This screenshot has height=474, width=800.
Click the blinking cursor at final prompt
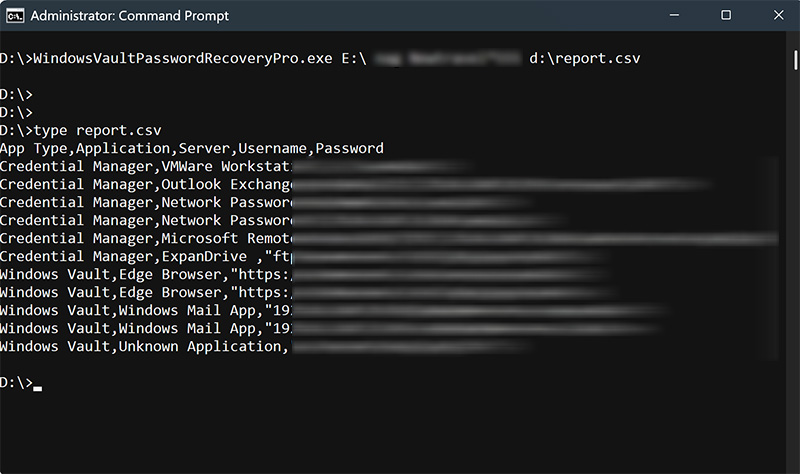(x=38, y=386)
